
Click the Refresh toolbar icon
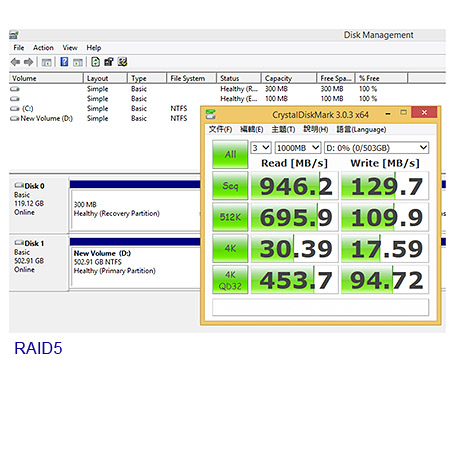95,62
